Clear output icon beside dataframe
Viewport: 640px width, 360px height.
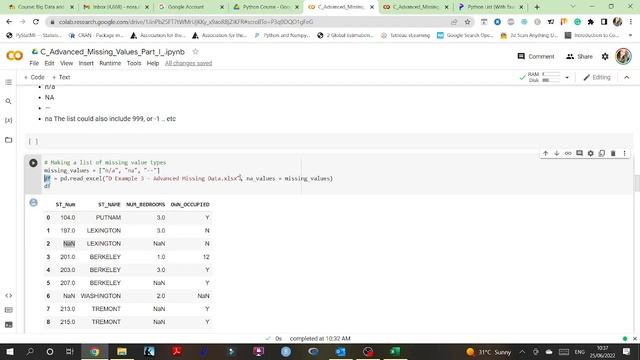point(33,202)
